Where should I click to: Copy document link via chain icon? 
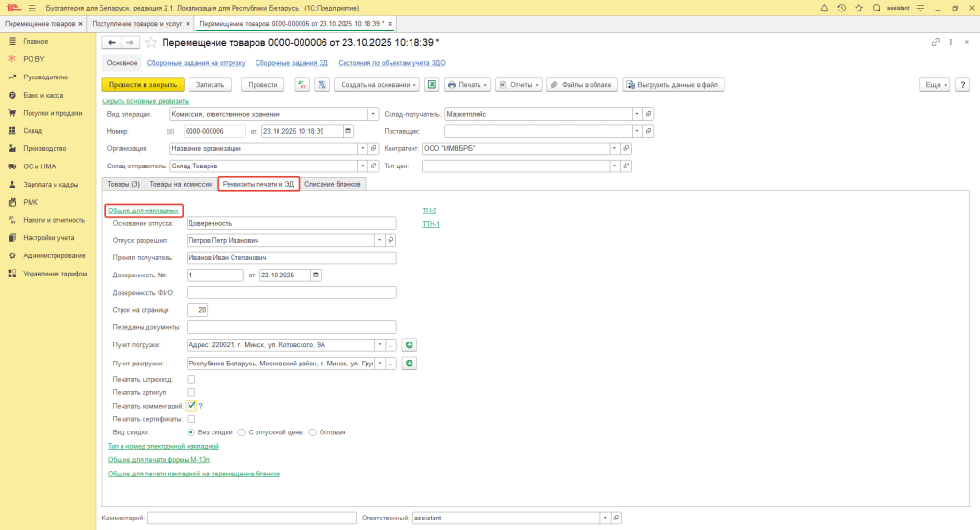(935, 42)
